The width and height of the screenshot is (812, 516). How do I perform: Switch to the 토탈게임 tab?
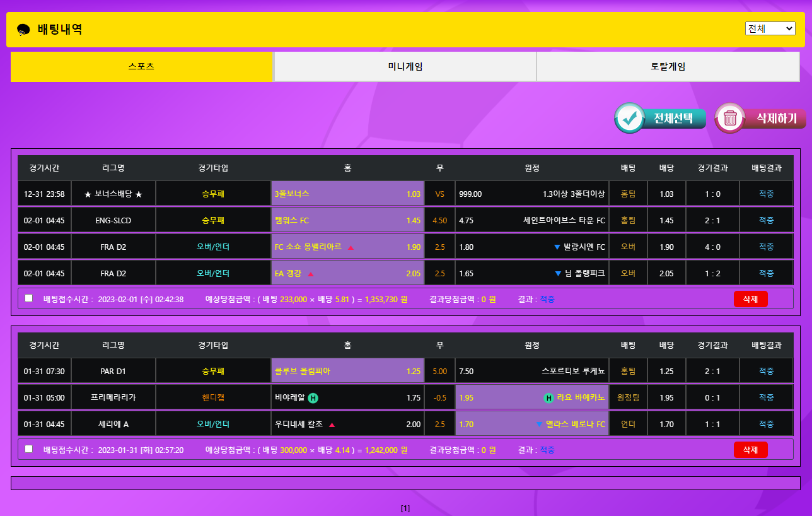[668, 67]
